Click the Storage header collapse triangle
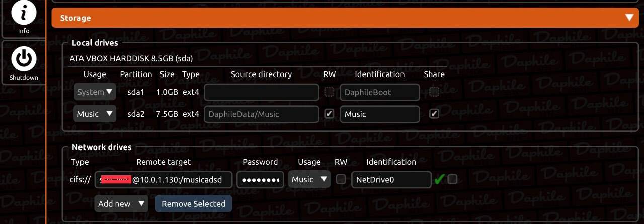 (x=629, y=18)
